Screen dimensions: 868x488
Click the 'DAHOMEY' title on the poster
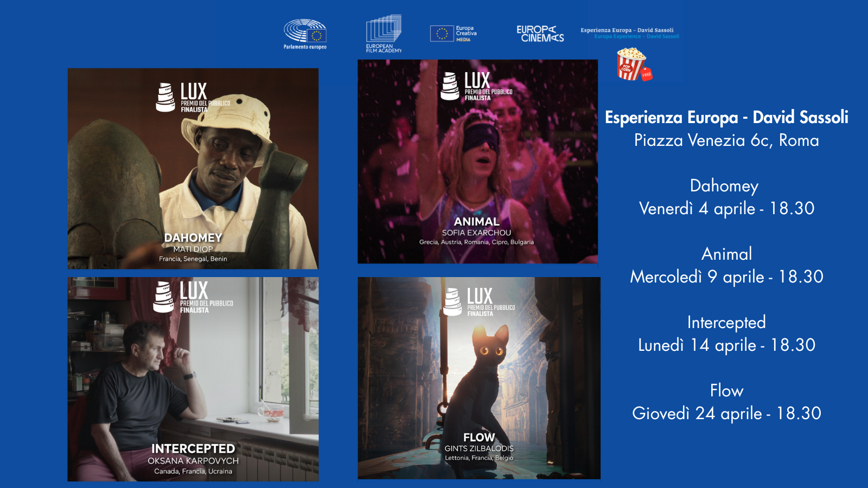point(193,237)
